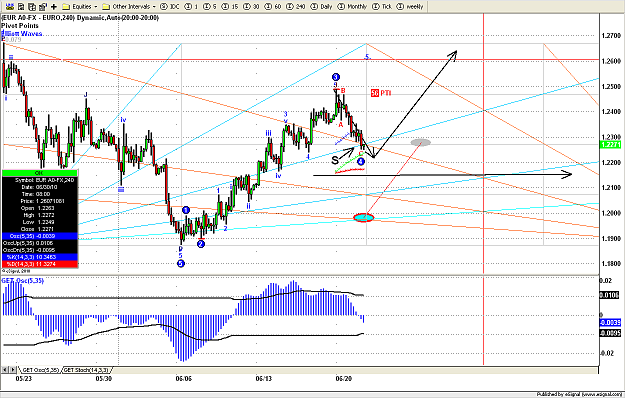This screenshot has height=398, width=625.
Task: Set chart interval to 5 minutes
Action: (x=210, y=6)
